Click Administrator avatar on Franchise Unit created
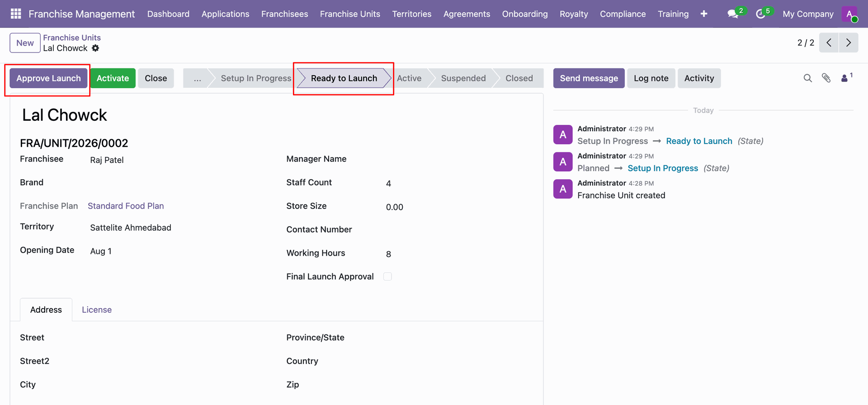 [563, 189]
